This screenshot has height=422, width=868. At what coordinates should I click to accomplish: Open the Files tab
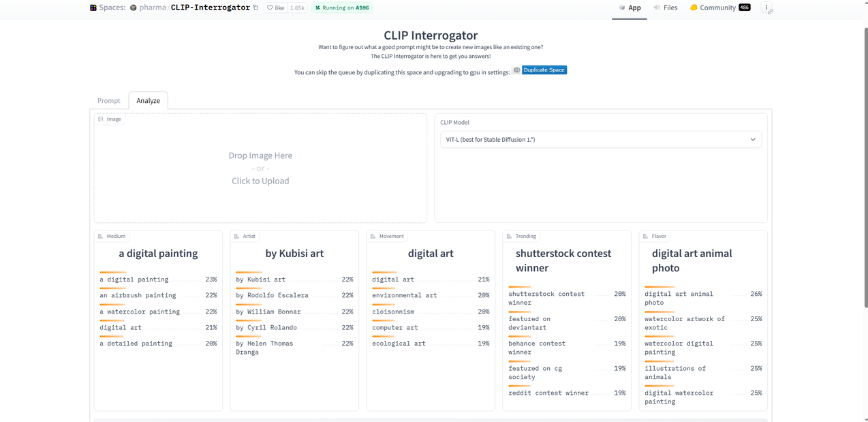(x=666, y=8)
